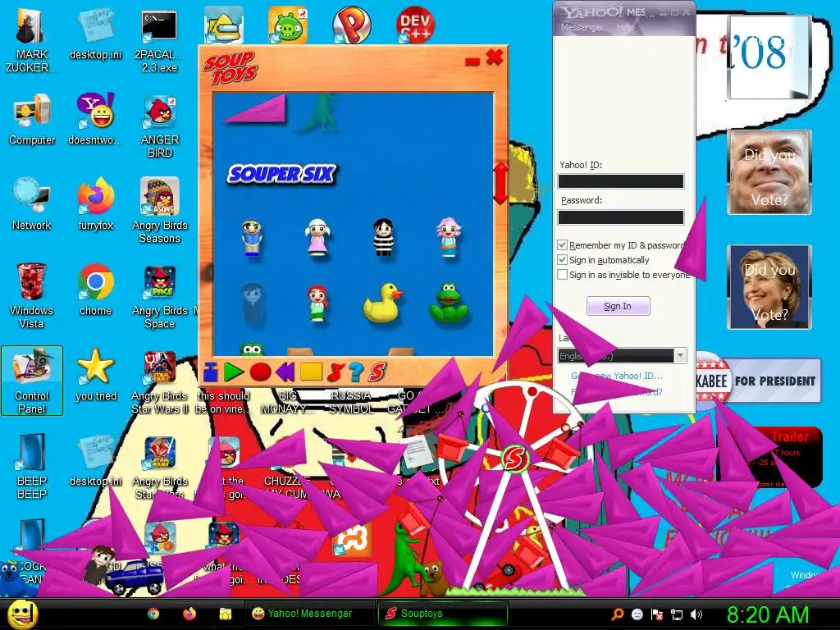Click Get a new Yahoo! ID link

(617, 376)
